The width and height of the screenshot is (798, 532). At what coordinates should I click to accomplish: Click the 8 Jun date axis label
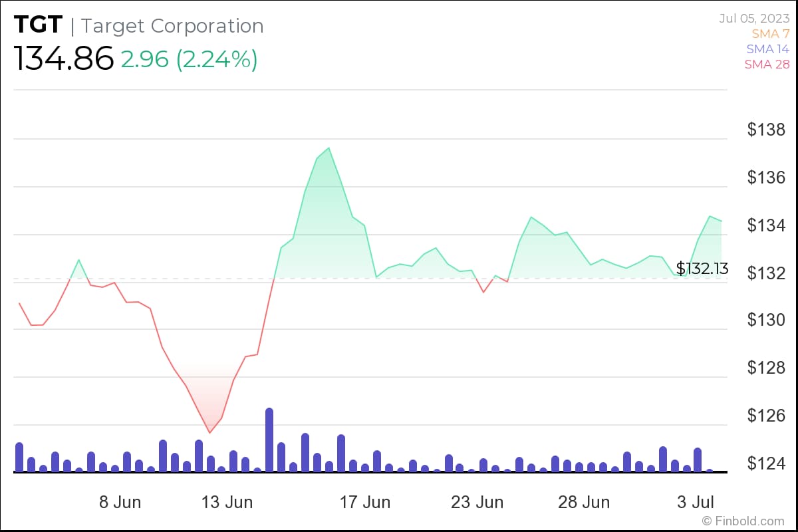coord(120,502)
